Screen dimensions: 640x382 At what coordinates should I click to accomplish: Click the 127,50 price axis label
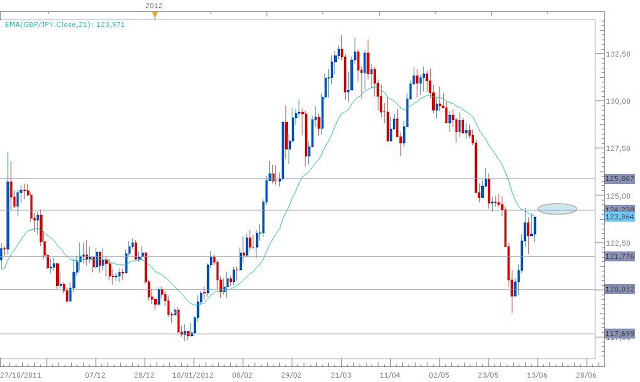click(x=618, y=149)
